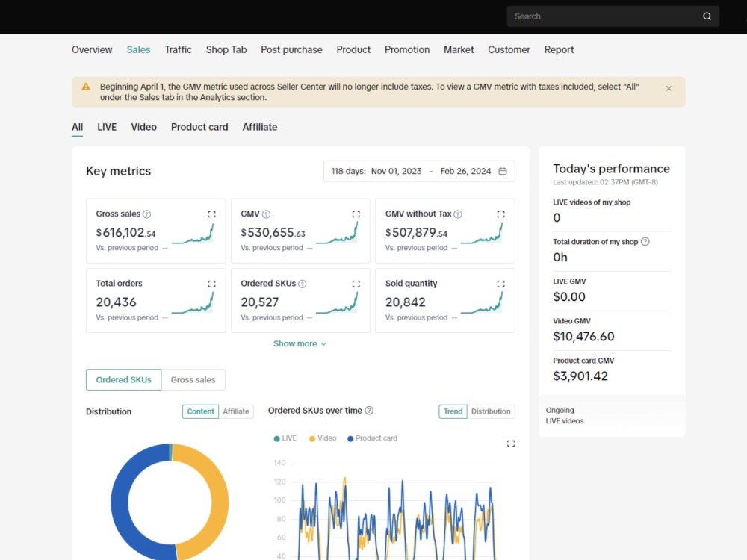Show GMV info tooltip icon
Image resolution: width=747 pixels, height=560 pixels.
[x=267, y=214]
